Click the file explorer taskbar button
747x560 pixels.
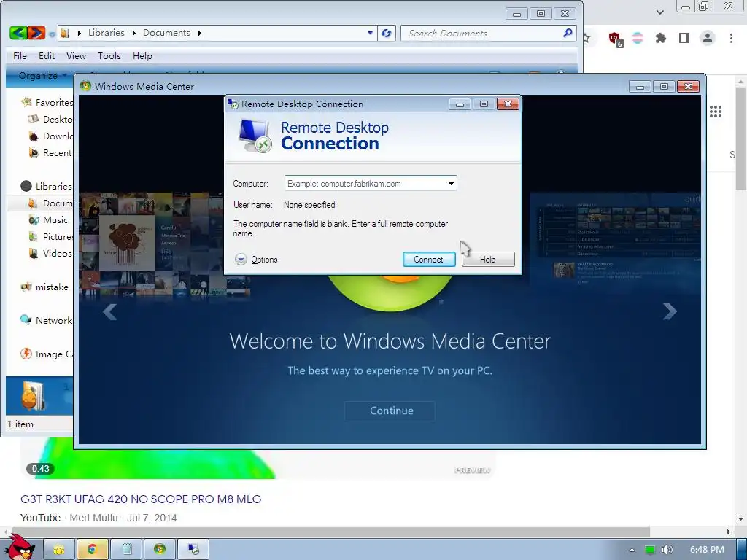[x=59, y=550]
